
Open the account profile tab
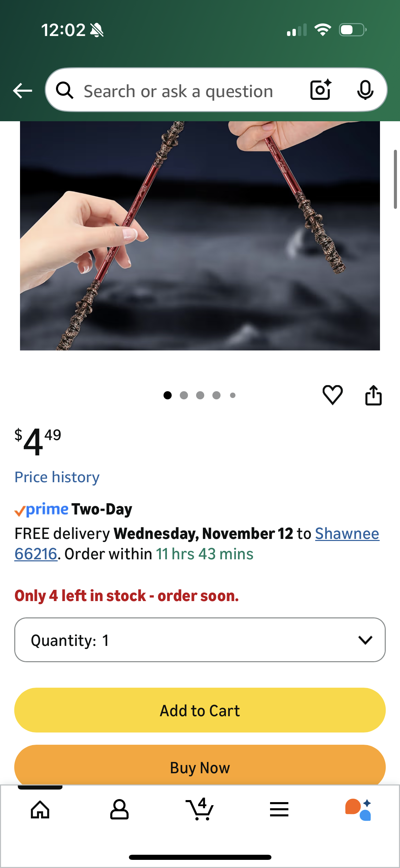(x=119, y=810)
